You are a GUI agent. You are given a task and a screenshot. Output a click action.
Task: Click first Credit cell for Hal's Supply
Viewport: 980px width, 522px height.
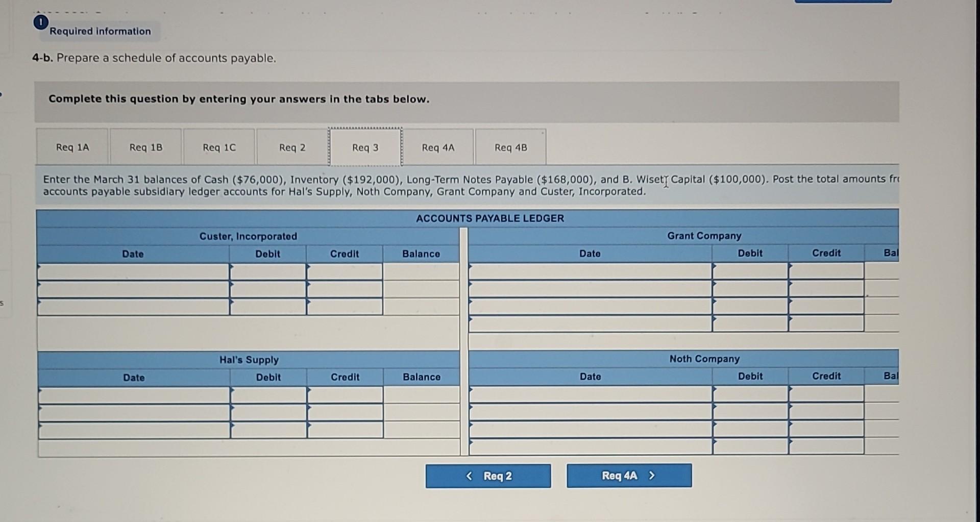click(x=346, y=395)
